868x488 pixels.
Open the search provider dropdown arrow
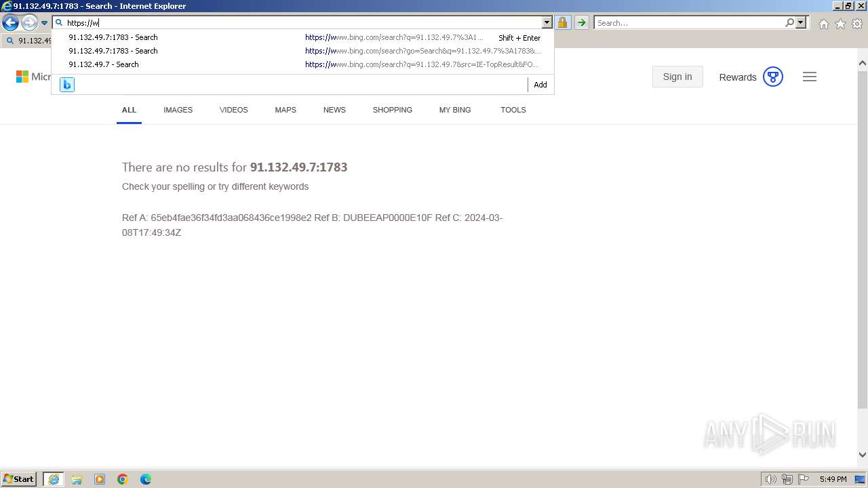(801, 22)
